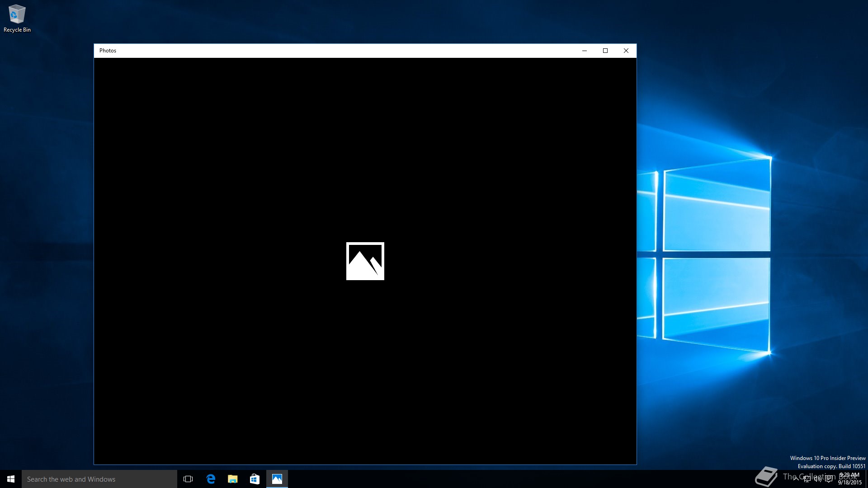
Task: Open the Store from the taskbar
Action: point(255,479)
